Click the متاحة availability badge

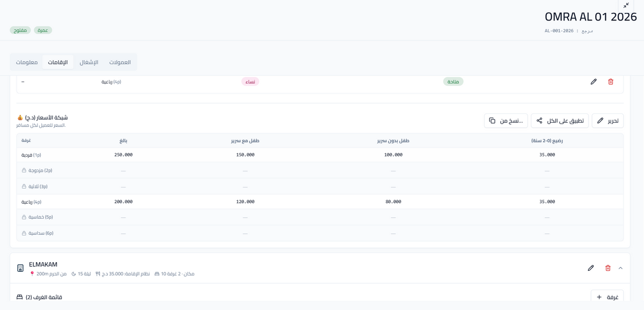coord(453,82)
